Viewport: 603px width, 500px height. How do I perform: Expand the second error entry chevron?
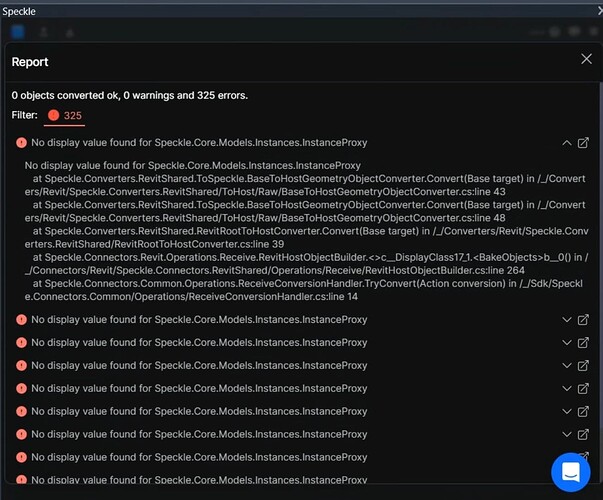click(566, 320)
